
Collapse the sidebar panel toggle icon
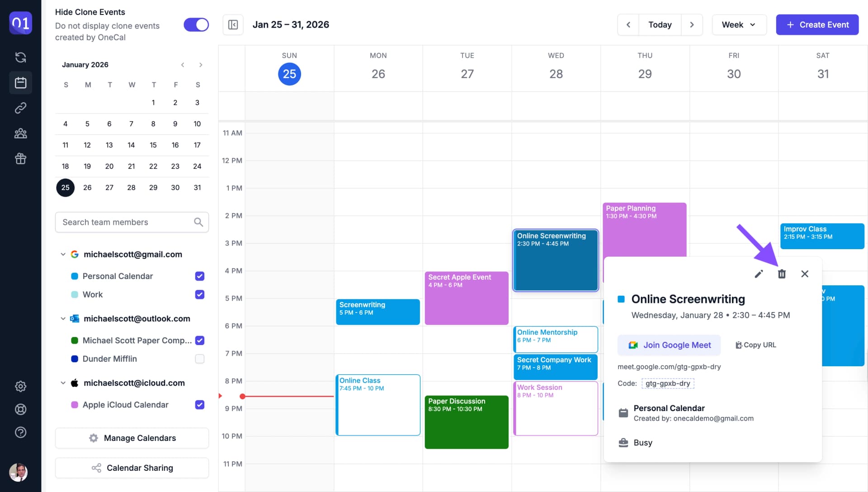[233, 25]
